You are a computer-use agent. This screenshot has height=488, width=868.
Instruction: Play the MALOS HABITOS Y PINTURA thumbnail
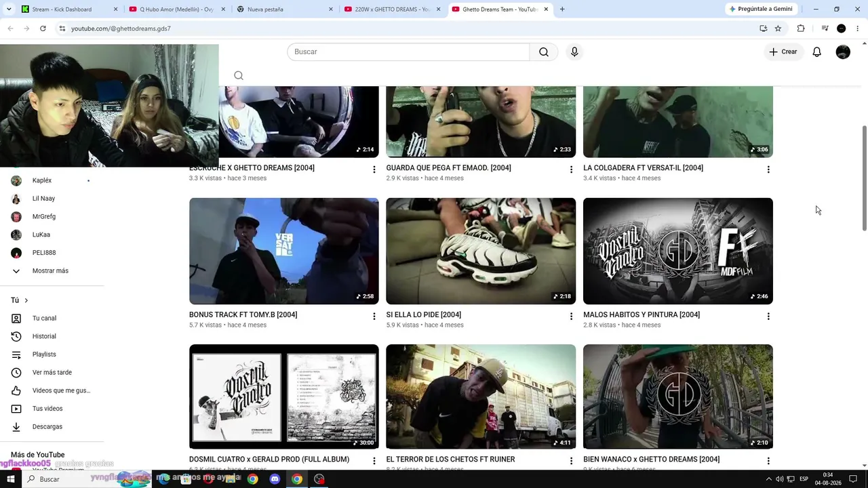coord(678,251)
